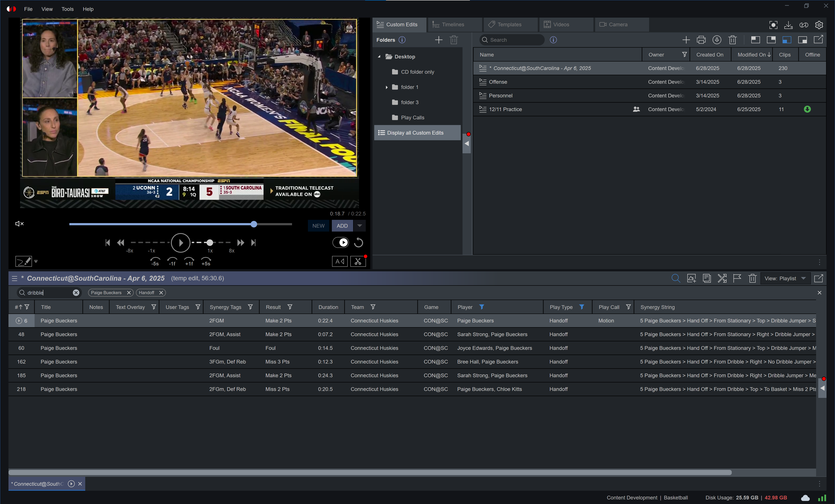Collapse the Desktop folder tree
This screenshot has width=835, height=504.
point(379,57)
